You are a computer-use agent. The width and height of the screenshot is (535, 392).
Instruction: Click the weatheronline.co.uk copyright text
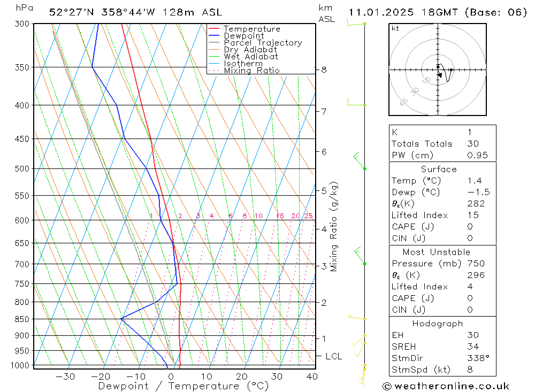[x=446, y=386]
